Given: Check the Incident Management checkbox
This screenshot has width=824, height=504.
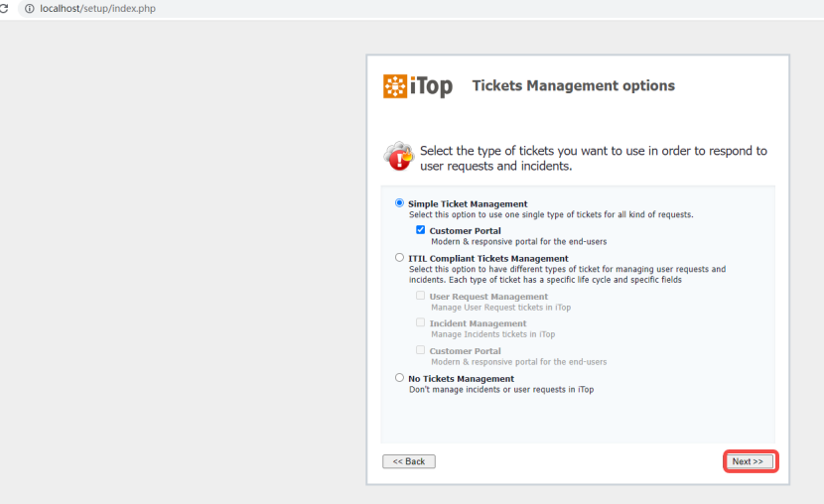Looking at the screenshot, I should click(x=420, y=321).
